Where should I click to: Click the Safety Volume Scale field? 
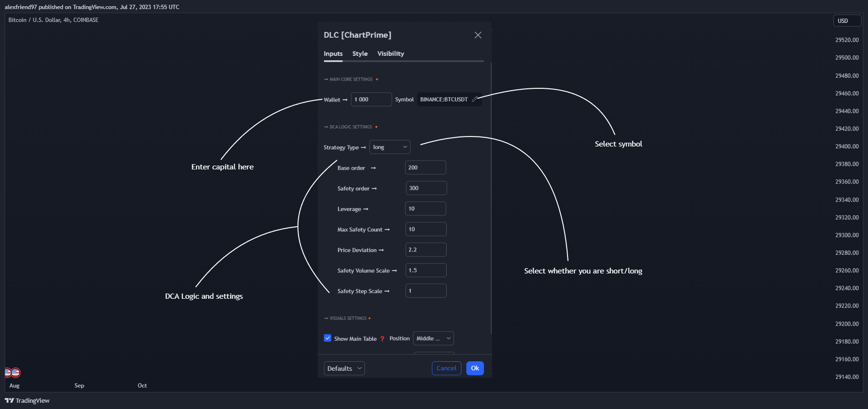(x=426, y=270)
